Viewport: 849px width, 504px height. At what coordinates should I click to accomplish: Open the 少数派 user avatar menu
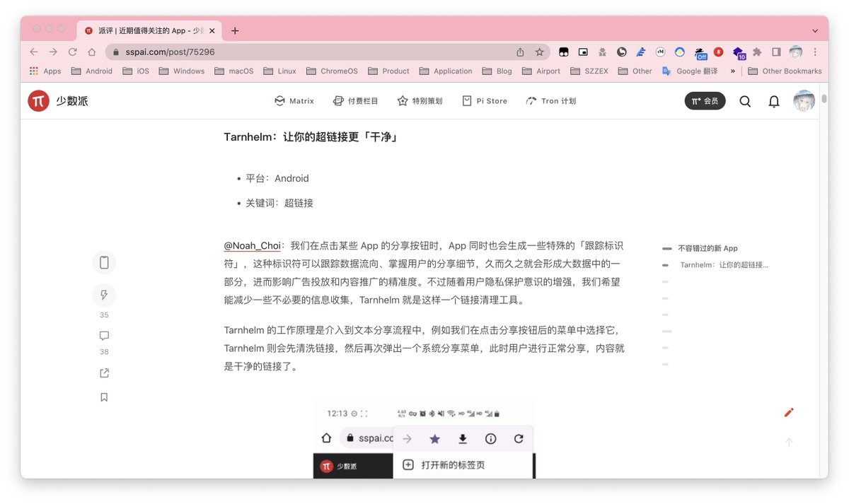point(804,101)
